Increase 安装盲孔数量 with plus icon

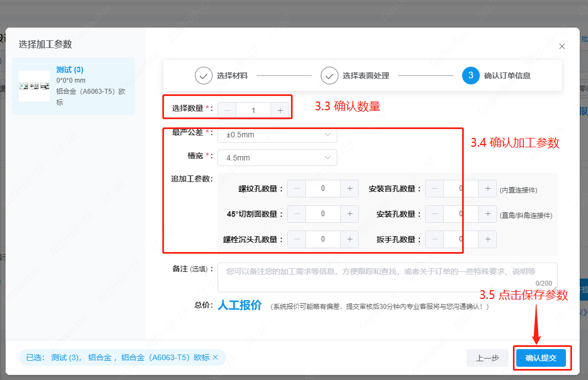[488, 189]
